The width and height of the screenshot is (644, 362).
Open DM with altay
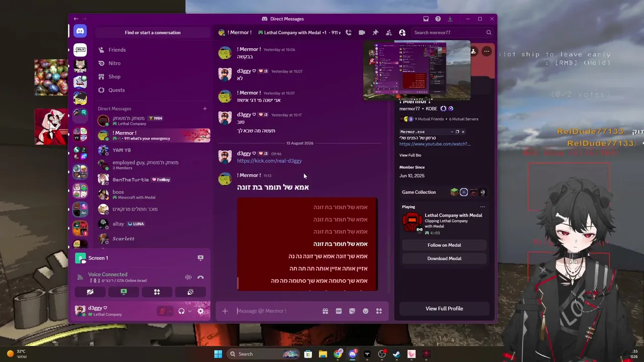[152, 224]
